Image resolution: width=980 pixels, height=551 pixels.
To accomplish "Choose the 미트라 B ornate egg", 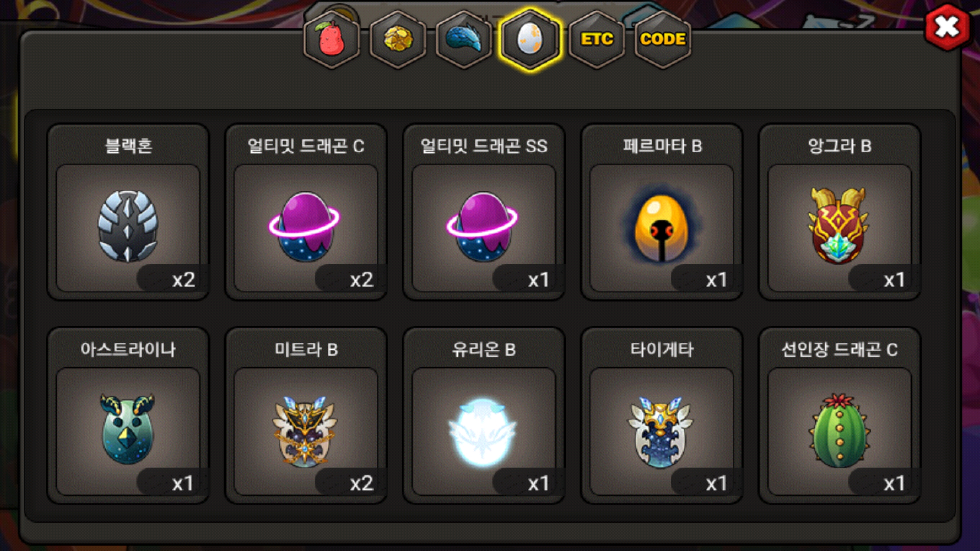I will coord(306,431).
